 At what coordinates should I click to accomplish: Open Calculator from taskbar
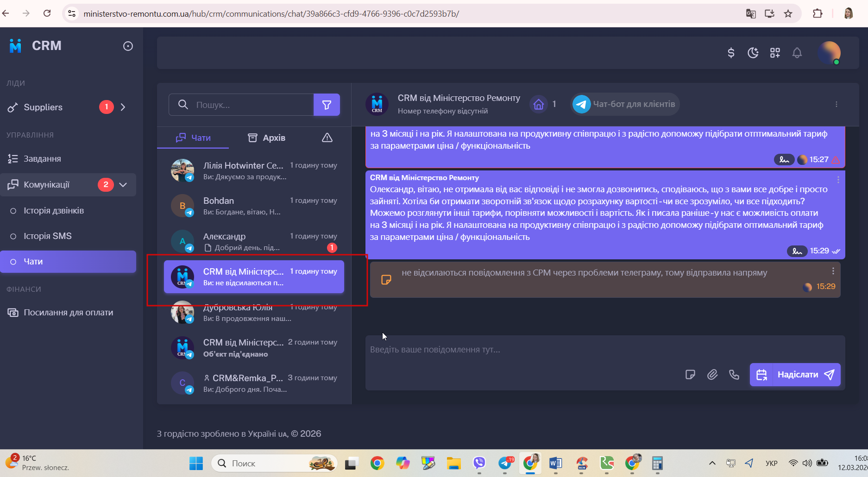coord(657,463)
